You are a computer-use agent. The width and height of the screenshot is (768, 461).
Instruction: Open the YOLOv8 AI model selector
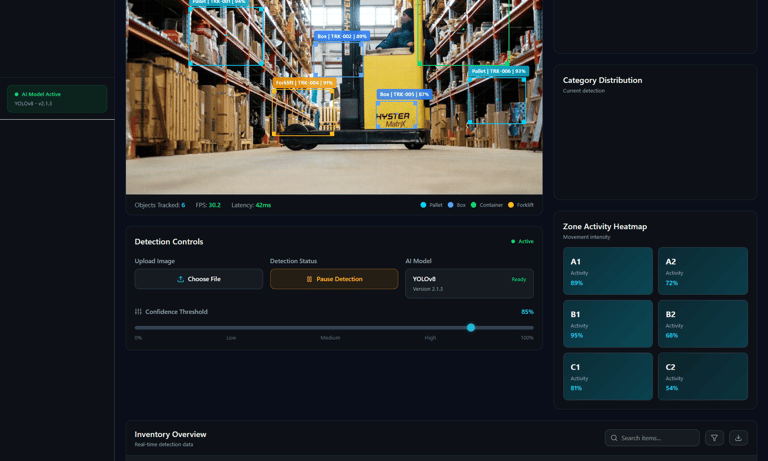point(469,283)
